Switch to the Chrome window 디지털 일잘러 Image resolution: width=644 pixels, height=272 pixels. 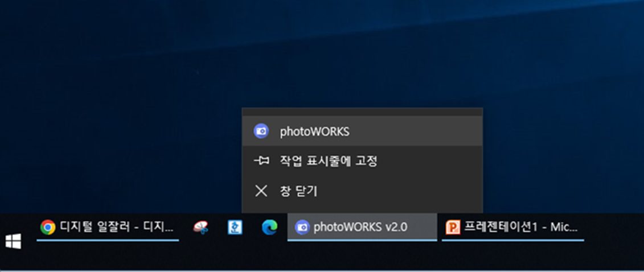click(x=108, y=227)
